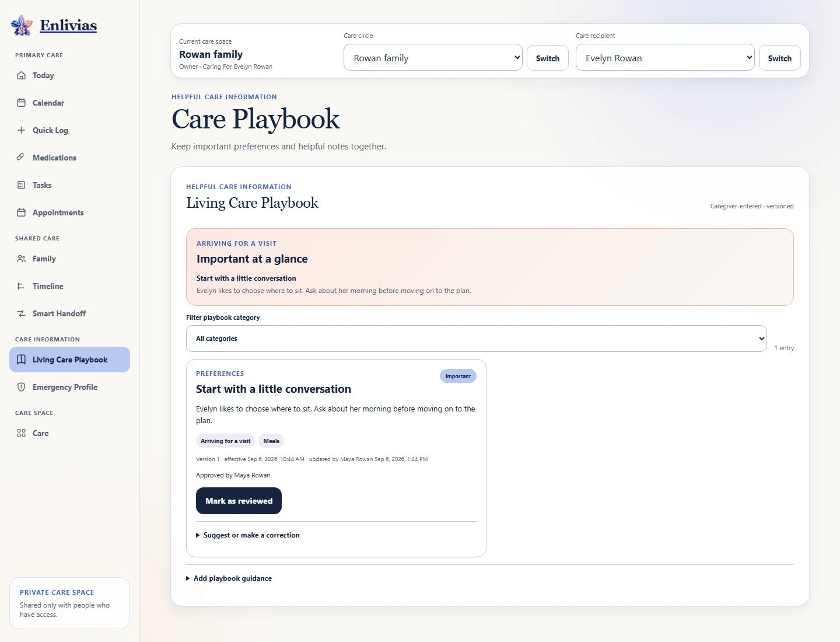Click the Approved by Maya Rowan text
The width and height of the screenshot is (840, 642).
click(233, 475)
